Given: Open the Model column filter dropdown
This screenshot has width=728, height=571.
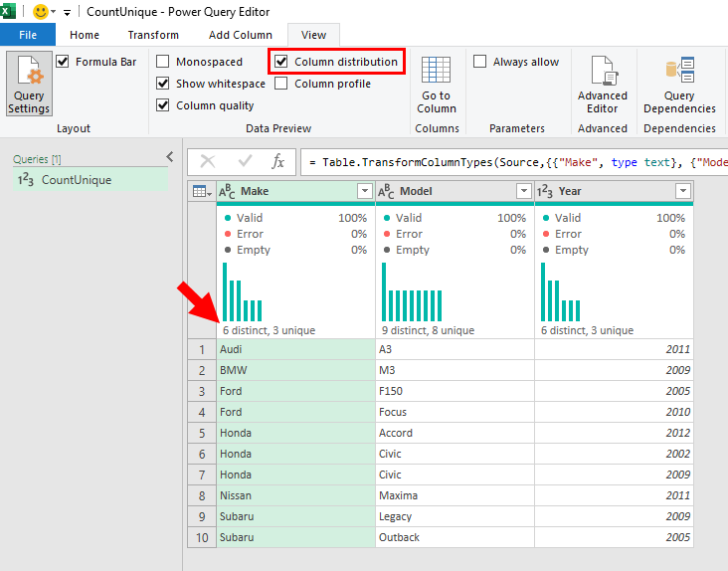Looking at the screenshot, I should pos(524,191).
